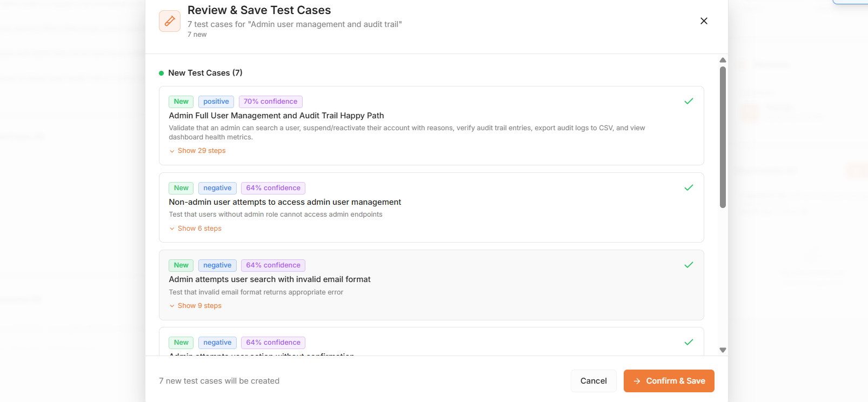Image resolution: width=868 pixels, height=402 pixels.
Task: Open Admin Full User Management Happy Path title
Action: pos(276,116)
